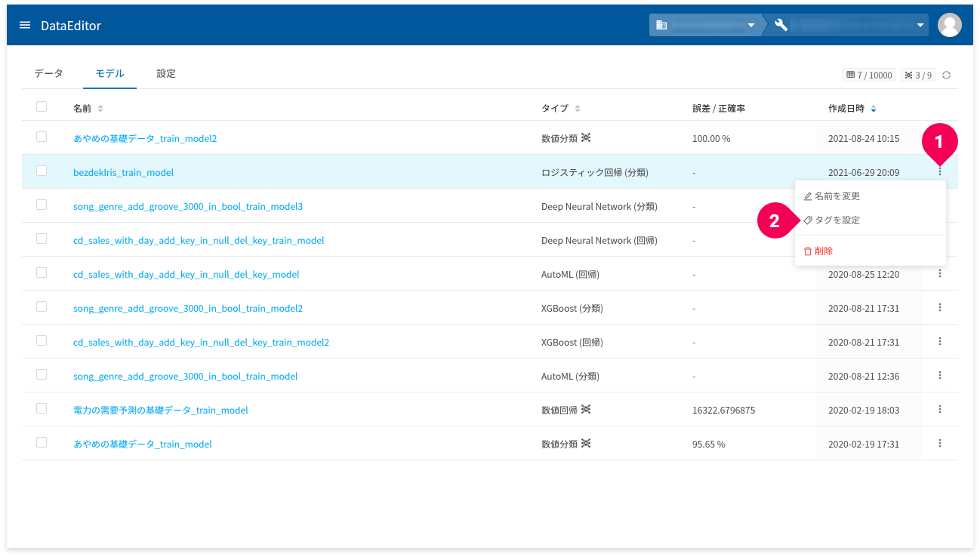Check cd_sales_with_day_add_key_in_null_del_key_model checkbox
This screenshot has width=980, height=557.
(42, 272)
